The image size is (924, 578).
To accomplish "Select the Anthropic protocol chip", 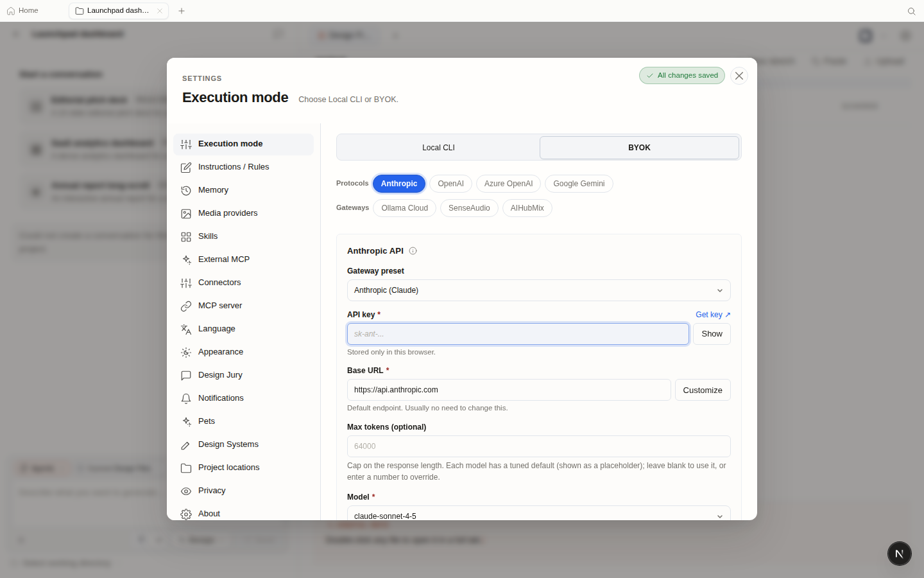I will (x=399, y=184).
